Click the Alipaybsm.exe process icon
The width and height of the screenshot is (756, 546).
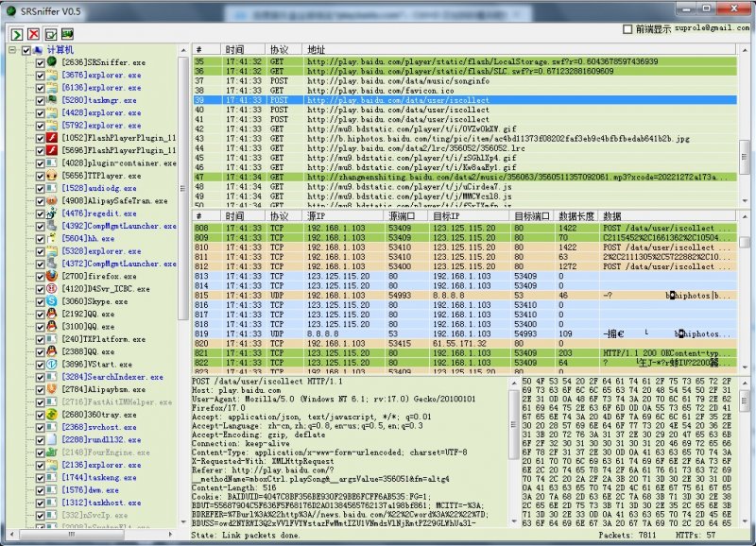click(x=52, y=389)
